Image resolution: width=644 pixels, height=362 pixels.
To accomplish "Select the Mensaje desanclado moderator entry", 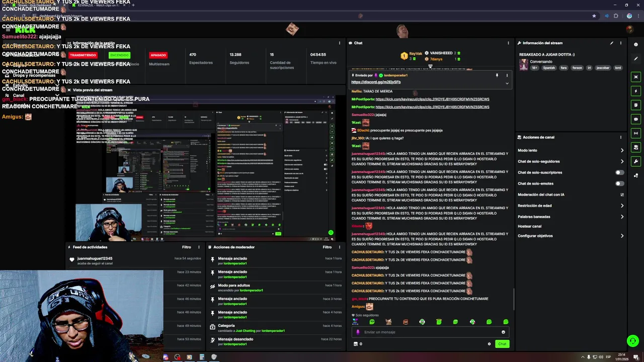I will 276,341.
